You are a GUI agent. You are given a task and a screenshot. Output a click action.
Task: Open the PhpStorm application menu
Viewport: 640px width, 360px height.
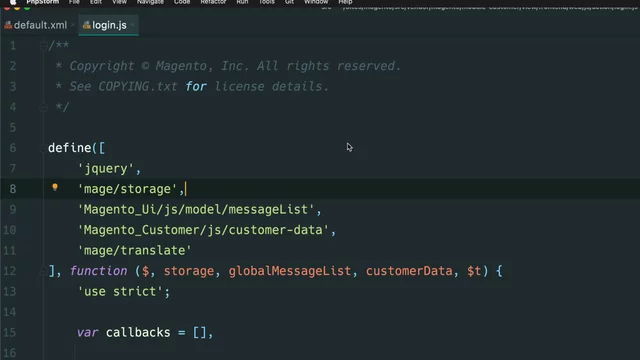pyautogui.click(x=43, y=2)
